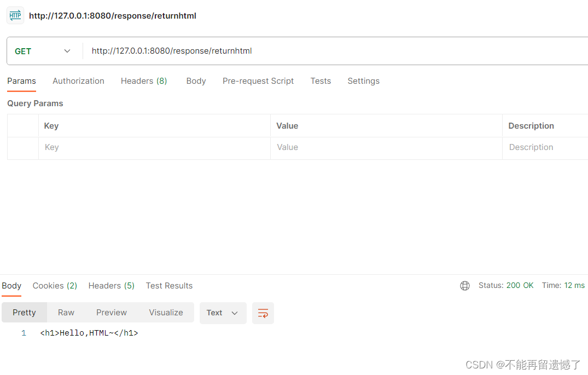Screen dimensions: 588x375
Task: Click the request title http://127.0.0.1:8080/response/returnhtml
Action: [113, 16]
